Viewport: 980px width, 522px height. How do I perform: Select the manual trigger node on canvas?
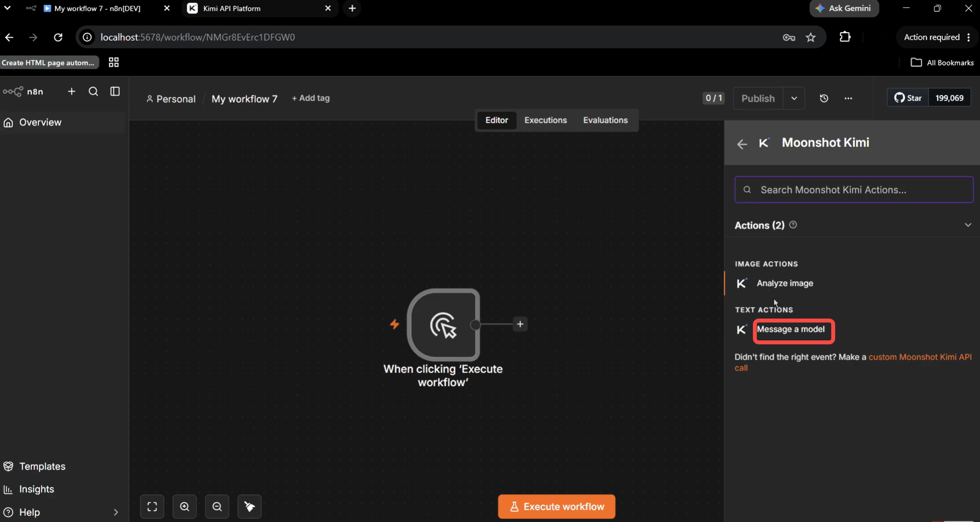[443, 325]
